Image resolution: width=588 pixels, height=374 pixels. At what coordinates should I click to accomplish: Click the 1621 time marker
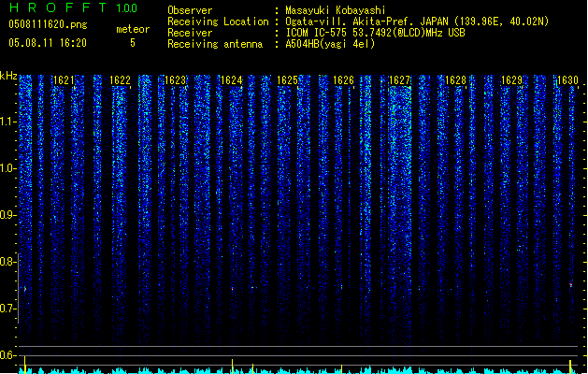pyautogui.click(x=64, y=80)
